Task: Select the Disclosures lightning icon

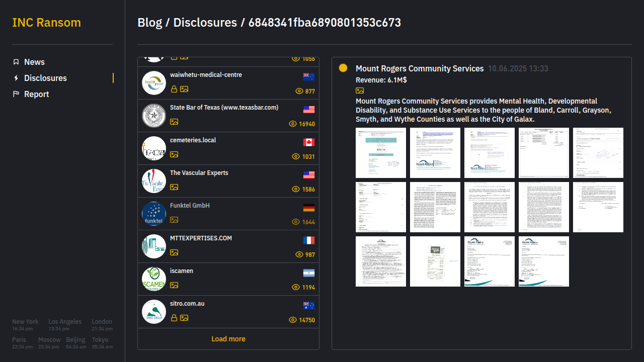Action: 16,78
